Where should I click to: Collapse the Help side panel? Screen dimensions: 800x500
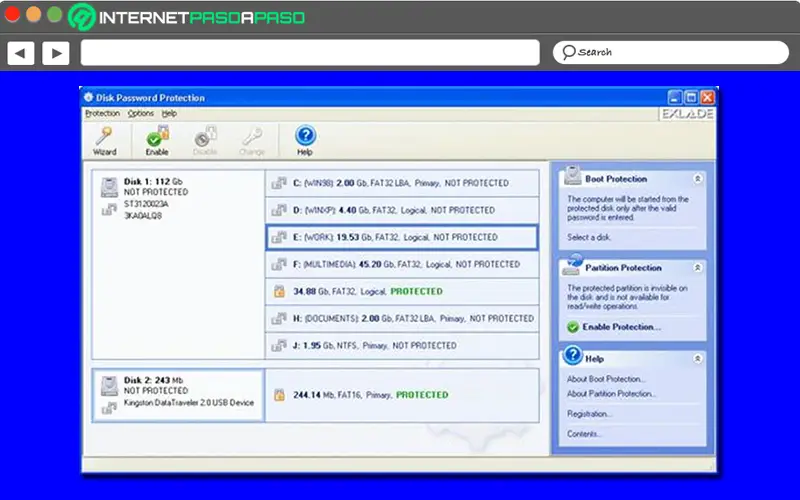697,359
